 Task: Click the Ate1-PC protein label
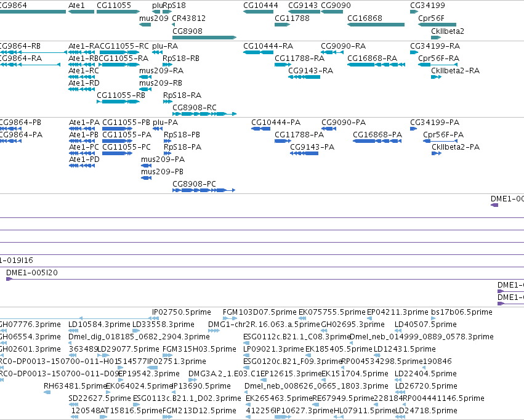[84, 147]
